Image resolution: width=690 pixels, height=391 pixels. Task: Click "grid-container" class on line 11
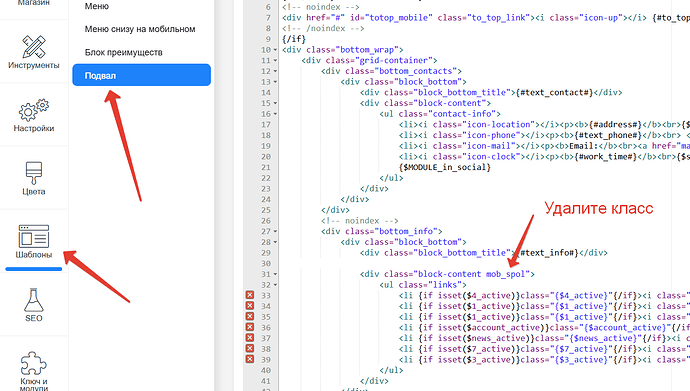(393, 60)
